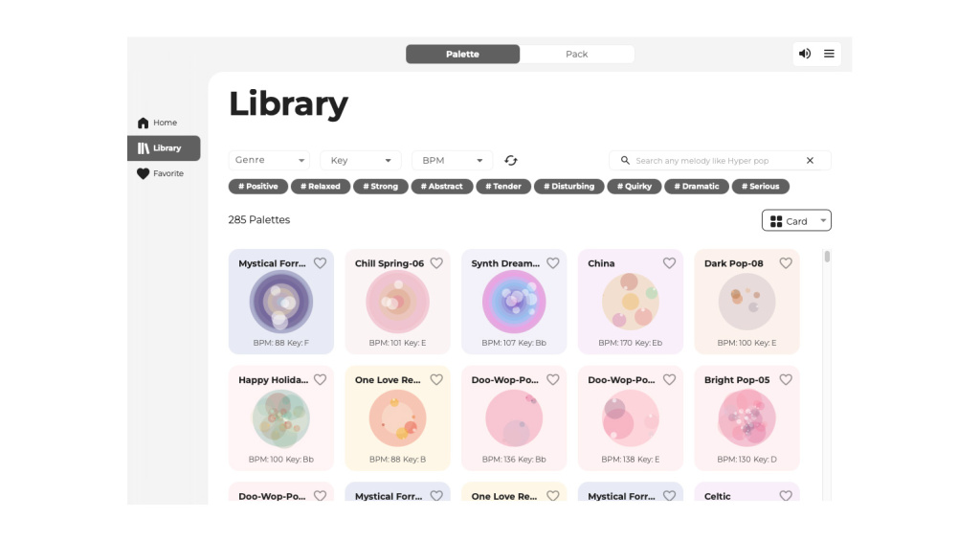Open the Key dropdown
This screenshot has height=541, width=980.
[x=360, y=161]
